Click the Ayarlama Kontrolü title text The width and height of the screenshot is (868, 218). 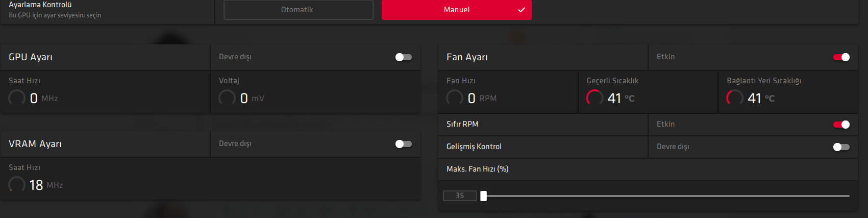(x=40, y=5)
